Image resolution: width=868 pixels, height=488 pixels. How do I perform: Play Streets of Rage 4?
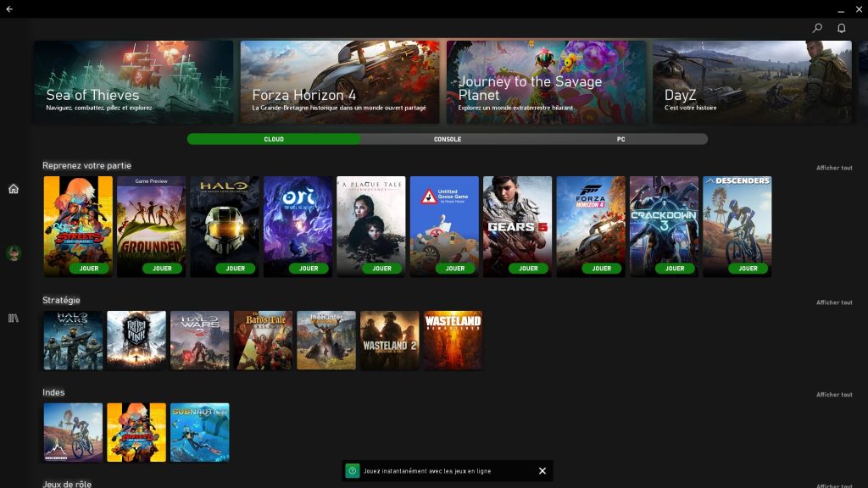pyautogui.click(x=88, y=269)
